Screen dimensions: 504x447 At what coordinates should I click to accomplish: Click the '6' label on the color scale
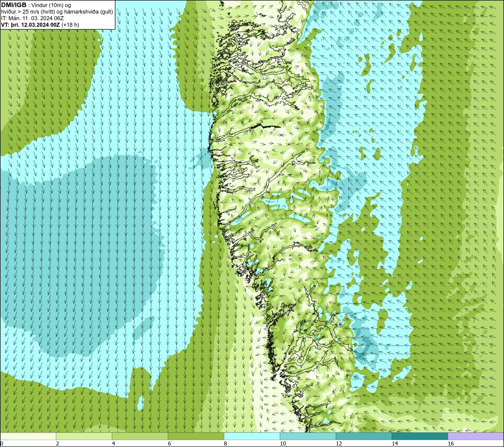(169, 443)
